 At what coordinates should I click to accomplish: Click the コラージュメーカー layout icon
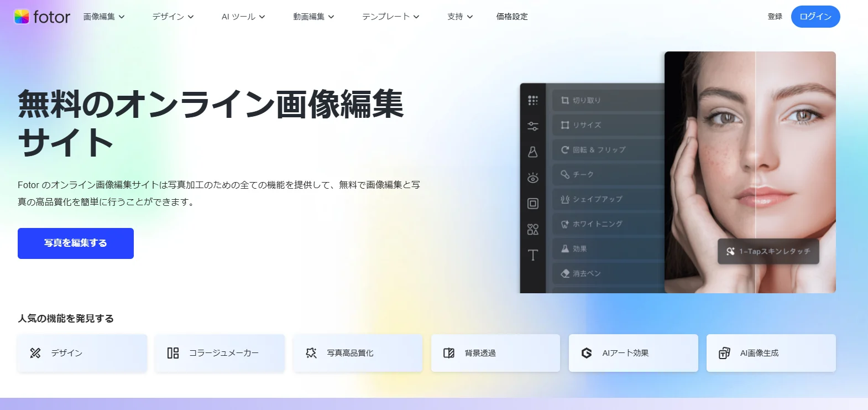click(x=173, y=353)
